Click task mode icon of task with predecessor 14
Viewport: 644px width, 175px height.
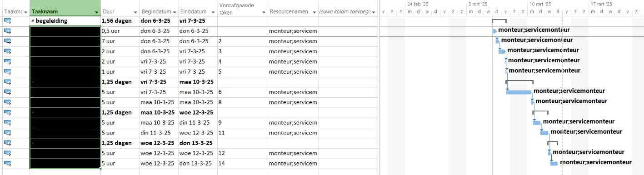pos(8,163)
